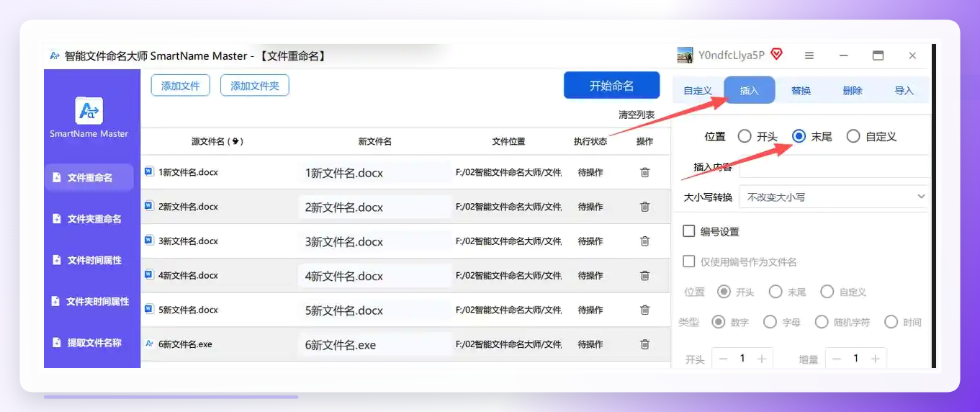Open the 大小写转换 dropdown

[x=834, y=197]
